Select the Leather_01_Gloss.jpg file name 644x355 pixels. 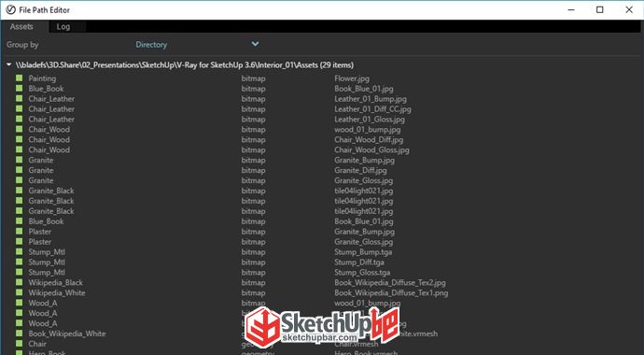(370, 120)
